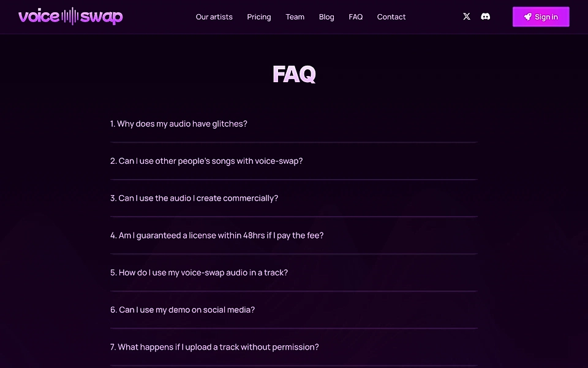Open the Our artists page
This screenshot has width=588, height=368.
(214, 17)
